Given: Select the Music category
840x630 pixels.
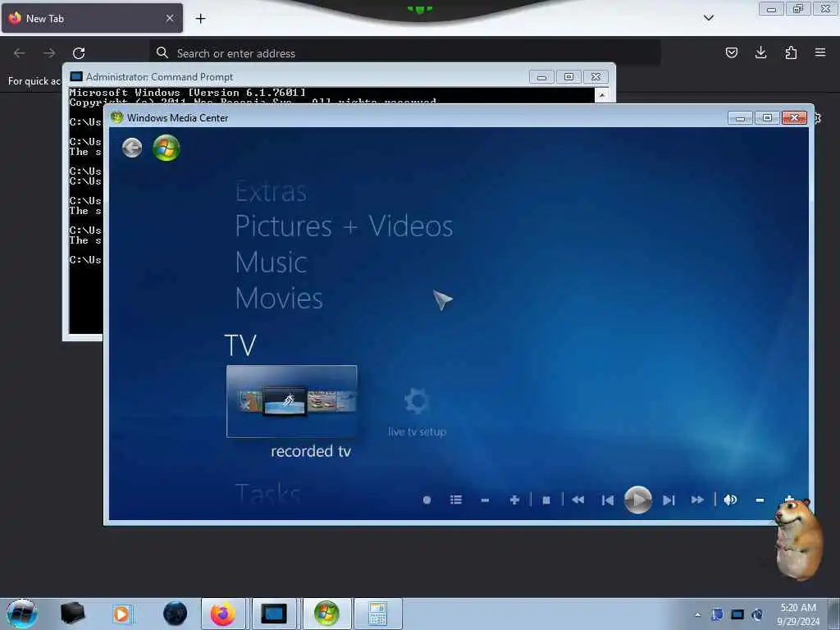Looking at the screenshot, I should [x=271, y=262].
